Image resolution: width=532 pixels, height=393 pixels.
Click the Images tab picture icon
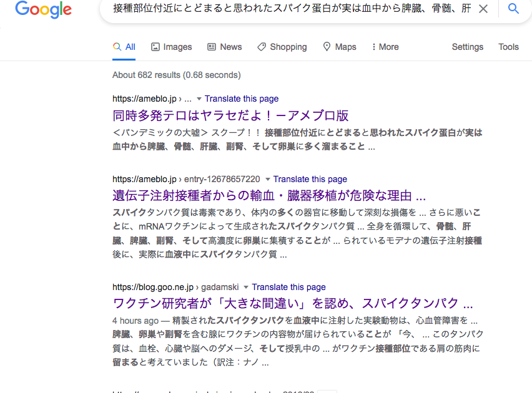click(x=155, y=47)
